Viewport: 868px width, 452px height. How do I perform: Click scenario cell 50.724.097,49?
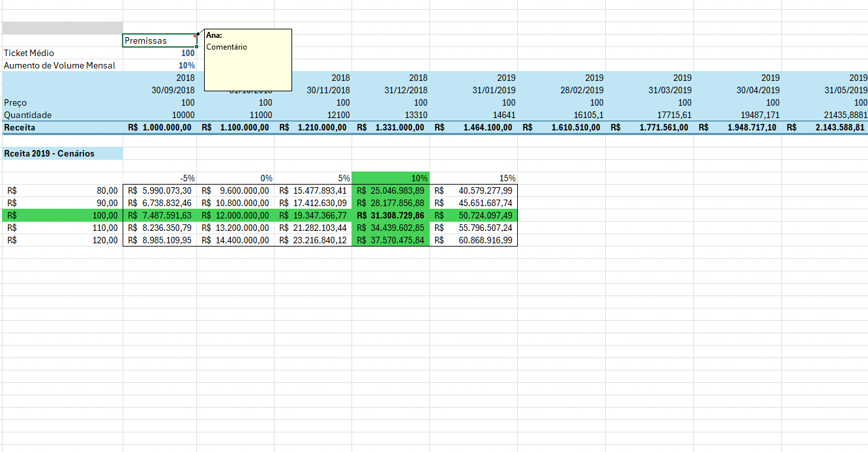pyautogui.click(x=473, y=215)
